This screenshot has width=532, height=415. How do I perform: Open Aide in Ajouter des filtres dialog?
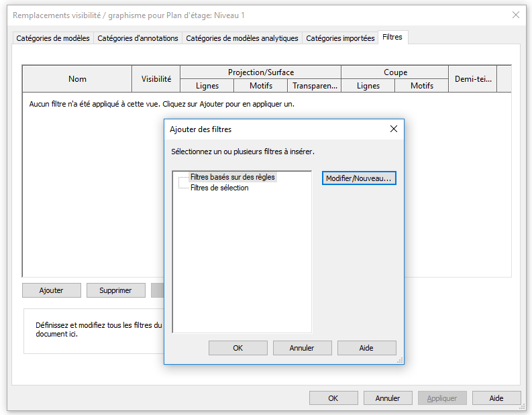pyautogui.click(x=366, y=348)
